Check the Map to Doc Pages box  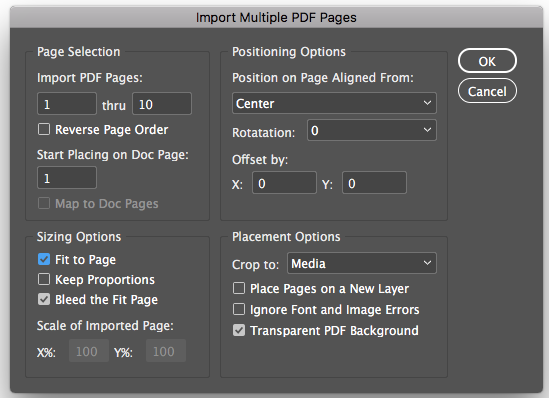pyautogui.click(x=44, y=203)
